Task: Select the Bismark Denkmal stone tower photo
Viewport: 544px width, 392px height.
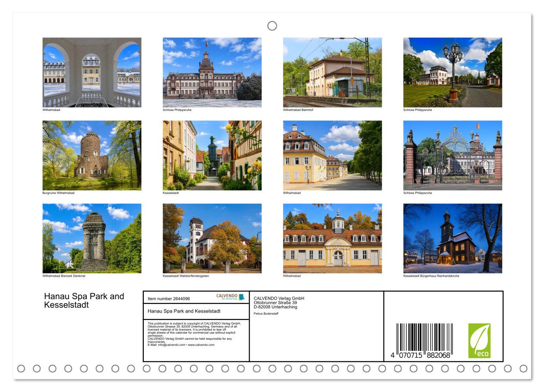Action: pyautogui.click(x=92, y=238)
